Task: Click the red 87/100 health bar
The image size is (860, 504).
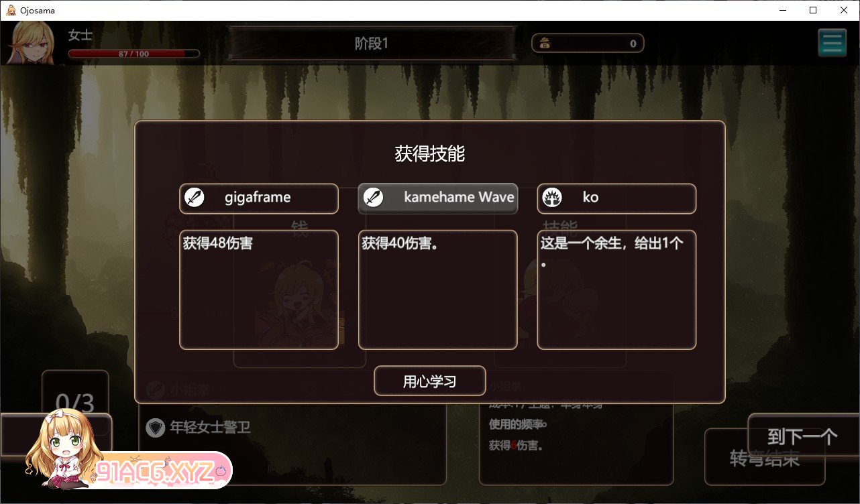Action: [x=134, y=54]
